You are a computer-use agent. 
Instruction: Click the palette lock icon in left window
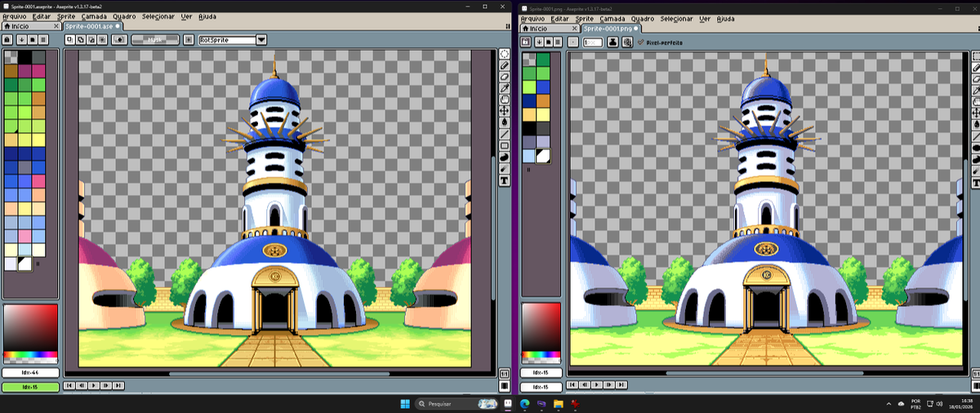(x=7, y=39)
